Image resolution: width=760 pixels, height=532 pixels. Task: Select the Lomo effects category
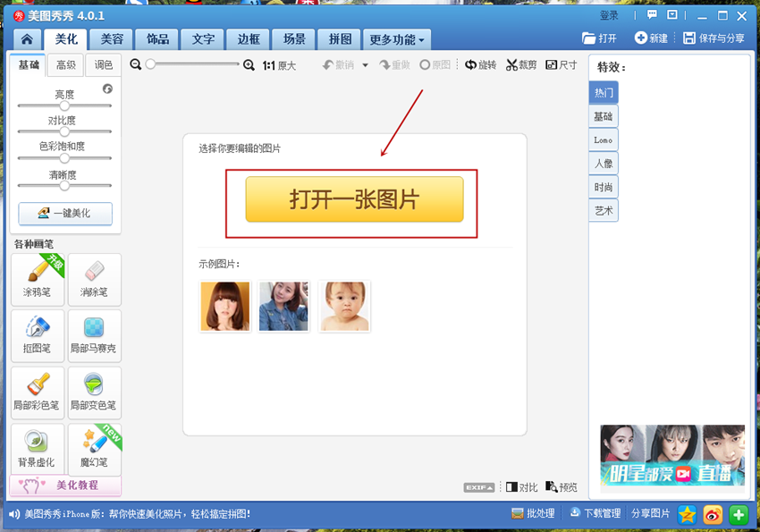[x=604, y=140]
